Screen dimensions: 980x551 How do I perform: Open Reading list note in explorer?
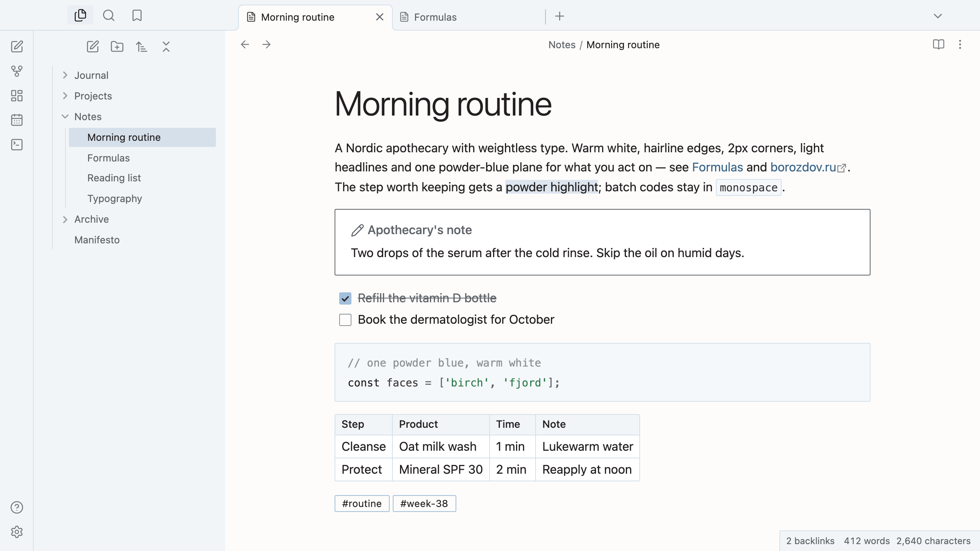coord(142,178)
